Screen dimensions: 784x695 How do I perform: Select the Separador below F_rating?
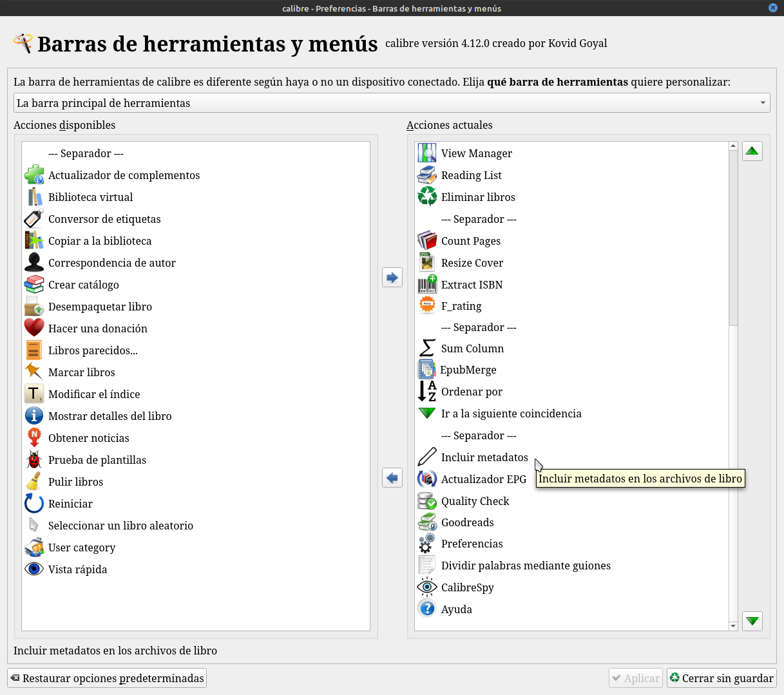coord(572,327)
